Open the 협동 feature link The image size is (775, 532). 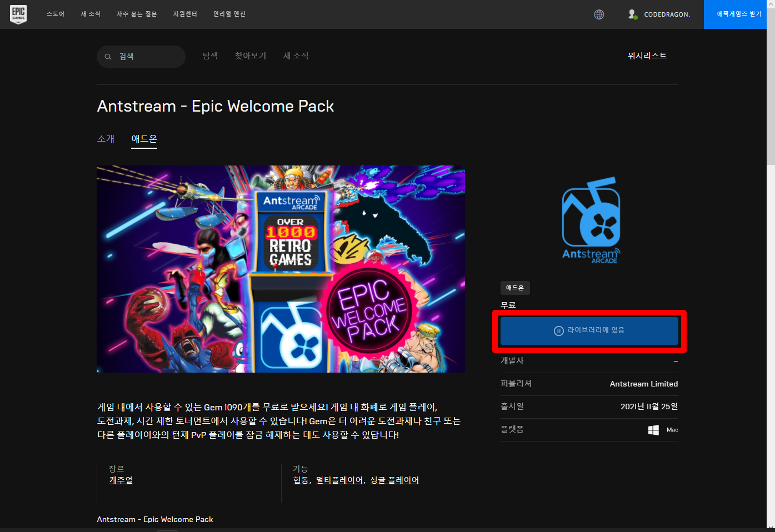(301, 480)
